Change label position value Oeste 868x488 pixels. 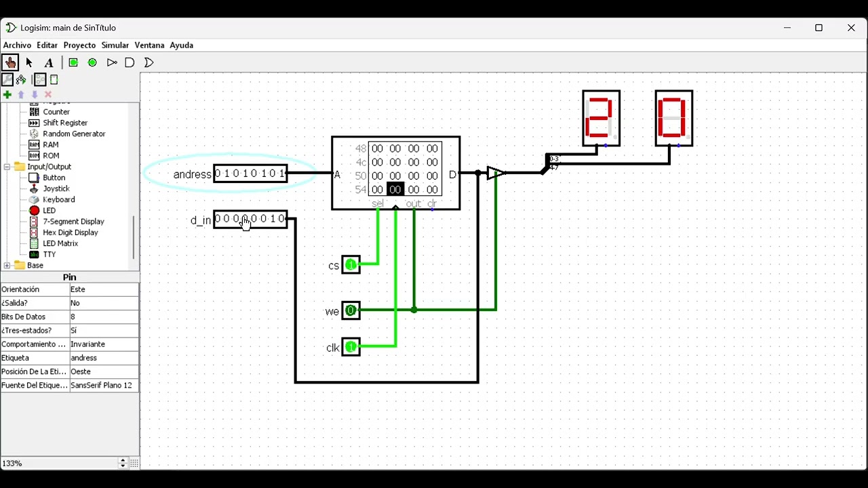[x=104, y=371]
